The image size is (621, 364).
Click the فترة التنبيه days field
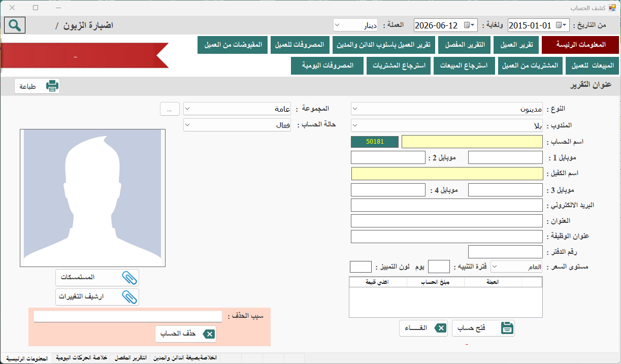click(439, 267)
